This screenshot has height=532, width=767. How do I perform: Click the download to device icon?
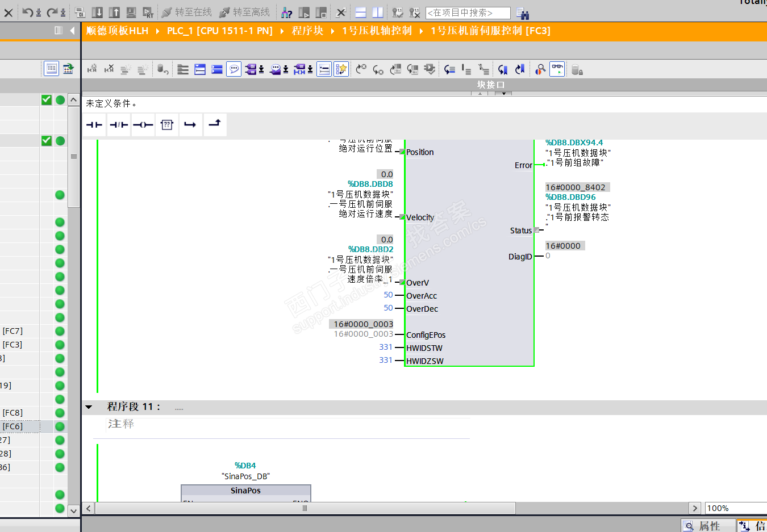point(97,12)
